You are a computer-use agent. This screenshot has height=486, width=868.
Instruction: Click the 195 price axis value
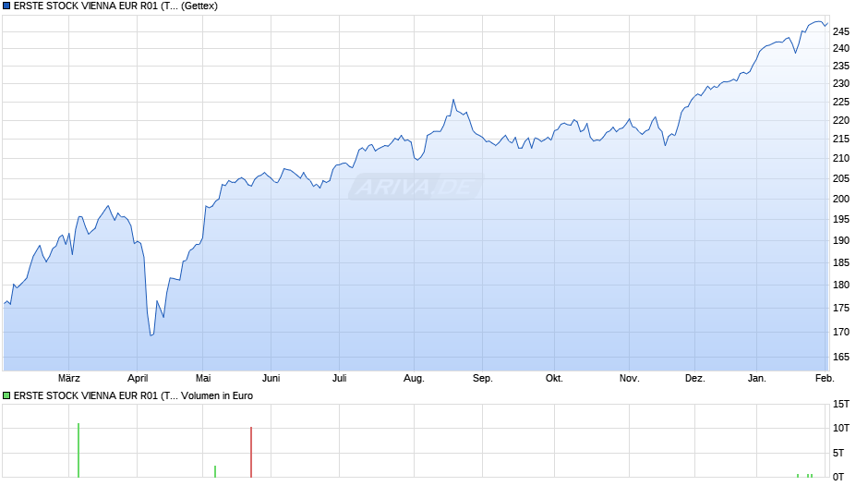pyautogui.click(x=841, y=220)
